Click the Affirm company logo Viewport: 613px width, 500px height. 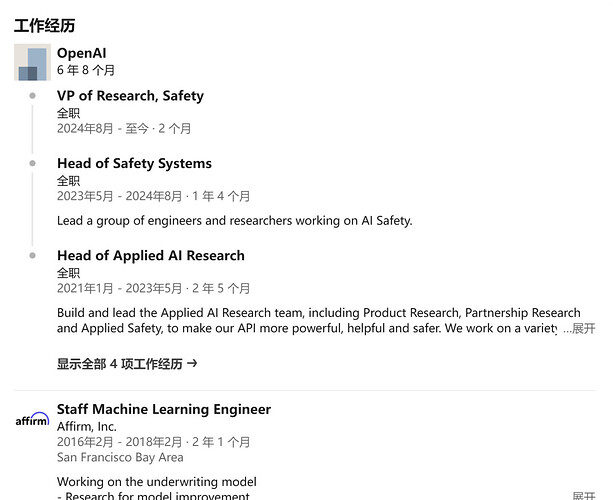pos(32,420)
